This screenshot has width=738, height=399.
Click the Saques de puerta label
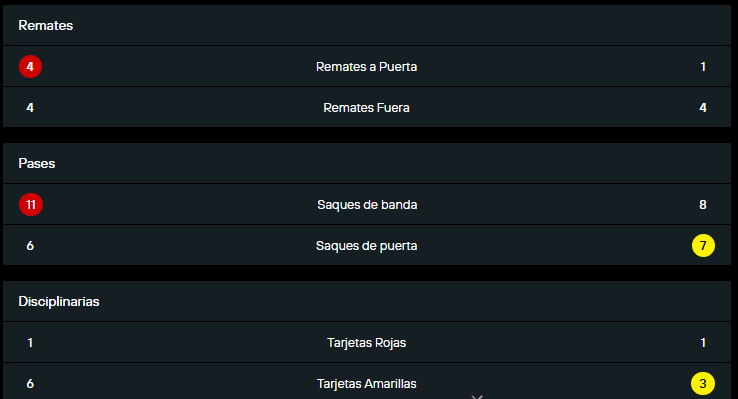(x=366, y=246)
